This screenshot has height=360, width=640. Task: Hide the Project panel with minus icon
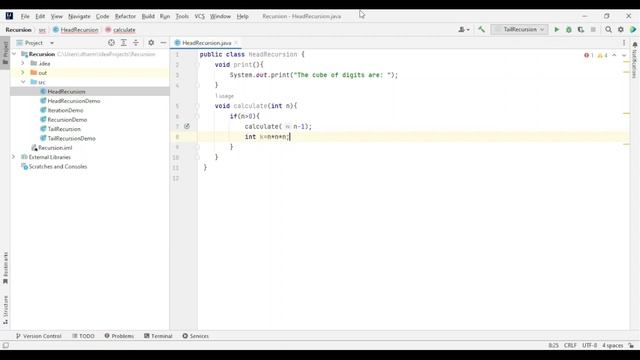[x=163, y=42]
